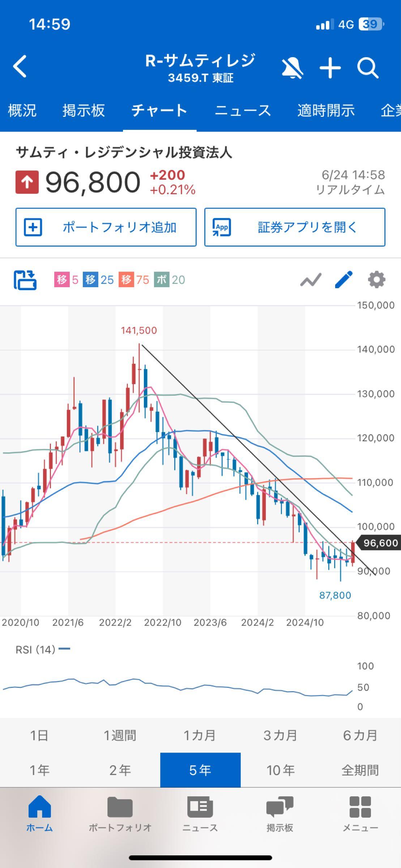Screen dimensions: 401x868
Task: Open ポートフォリオ folder in bottom navigation
Action: click(120, 813)
